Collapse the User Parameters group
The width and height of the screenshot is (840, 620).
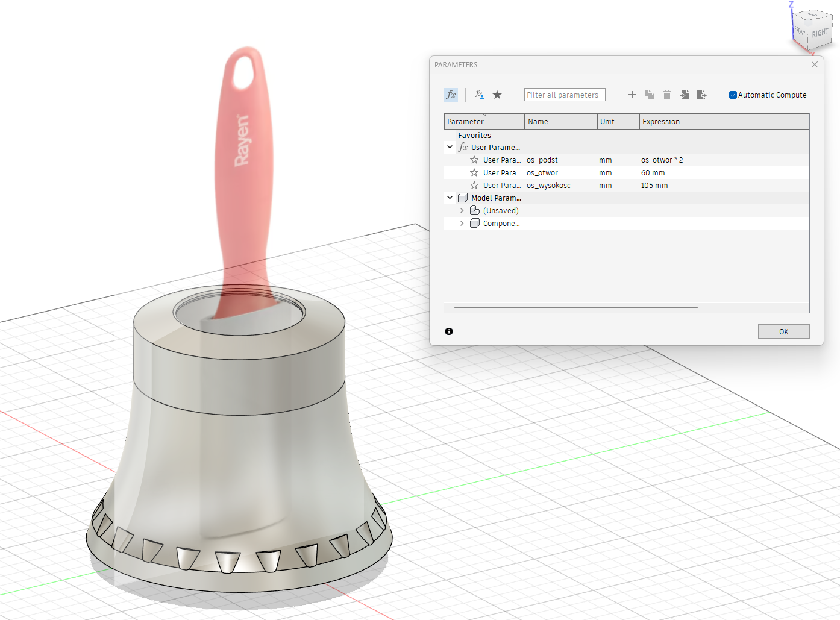click(x=450, y=147)
